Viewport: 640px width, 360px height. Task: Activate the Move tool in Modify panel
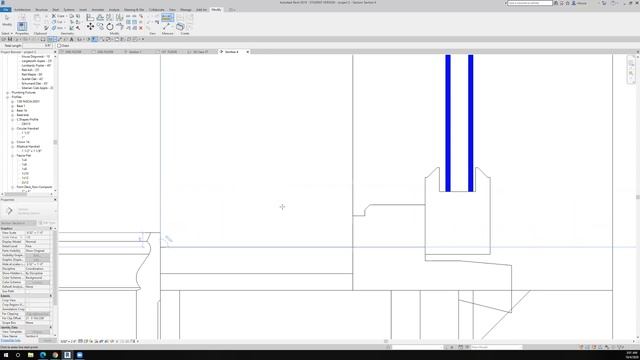(x=90, y=27)
